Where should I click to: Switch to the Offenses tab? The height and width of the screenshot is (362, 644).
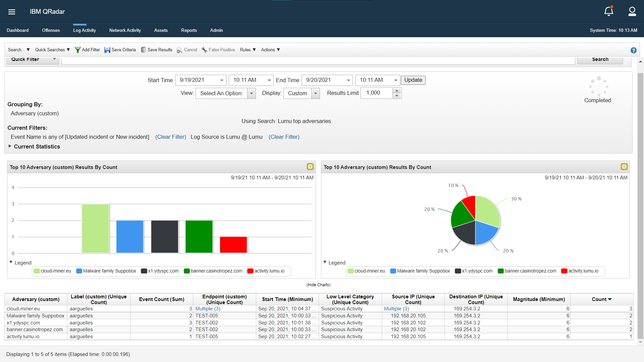point(51,31)
